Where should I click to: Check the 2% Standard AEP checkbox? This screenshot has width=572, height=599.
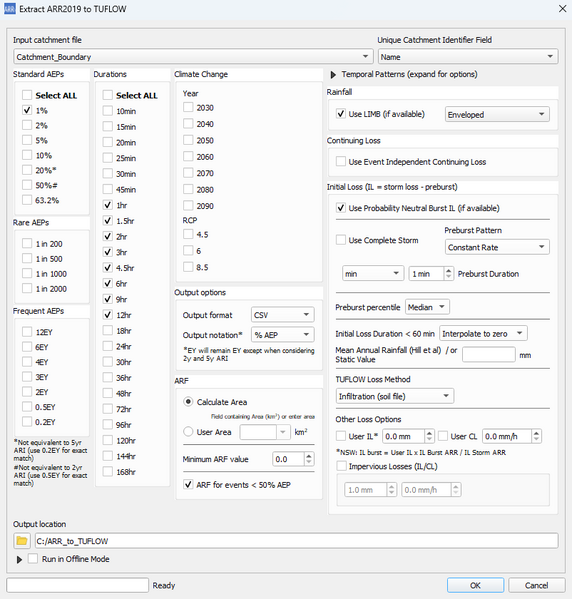click(x=27, y=125)
